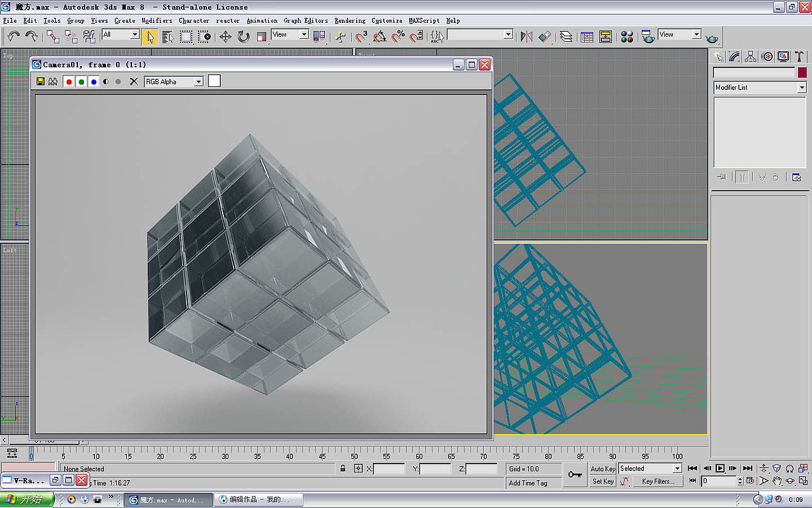This screenshot has width=812, height=508.
Task: Click the Mirror Selected Objects icon
Action: click(x=526, y=37)
